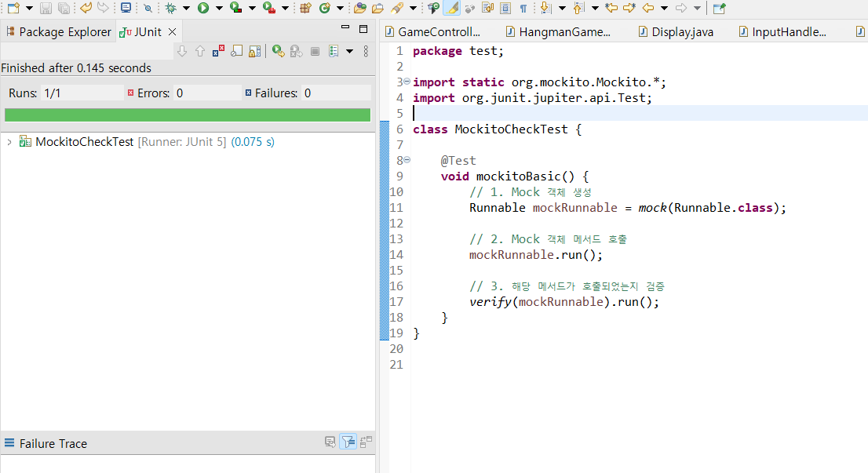Image resolution: width=868 pixels, height=473 pixels.
Task: Open the Test Run History dropdown arrow
Action: (349, 52)
